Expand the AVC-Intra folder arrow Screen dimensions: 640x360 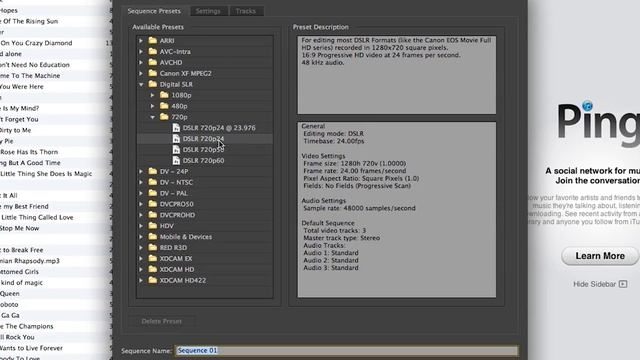pos(141,52)
